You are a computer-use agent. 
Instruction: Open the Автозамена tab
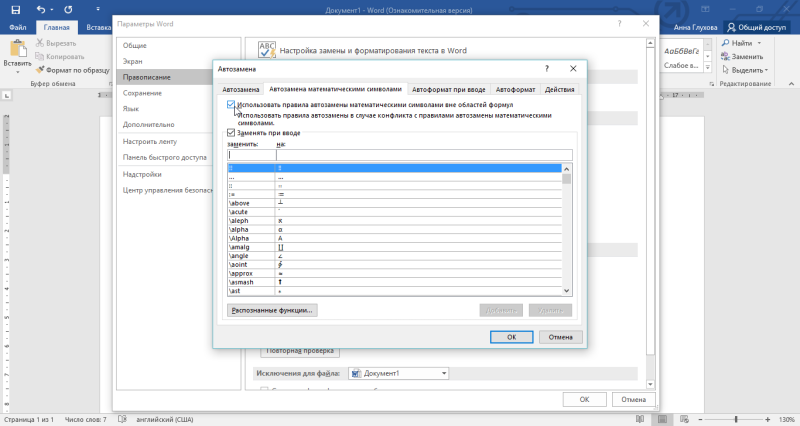(x=241, y=89)
